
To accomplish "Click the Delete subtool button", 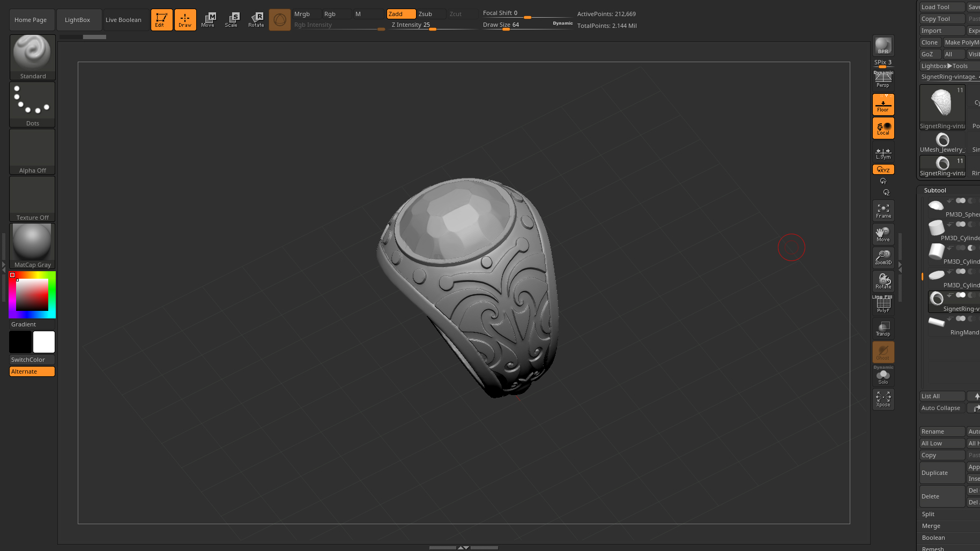I will [x=942, y=496].
